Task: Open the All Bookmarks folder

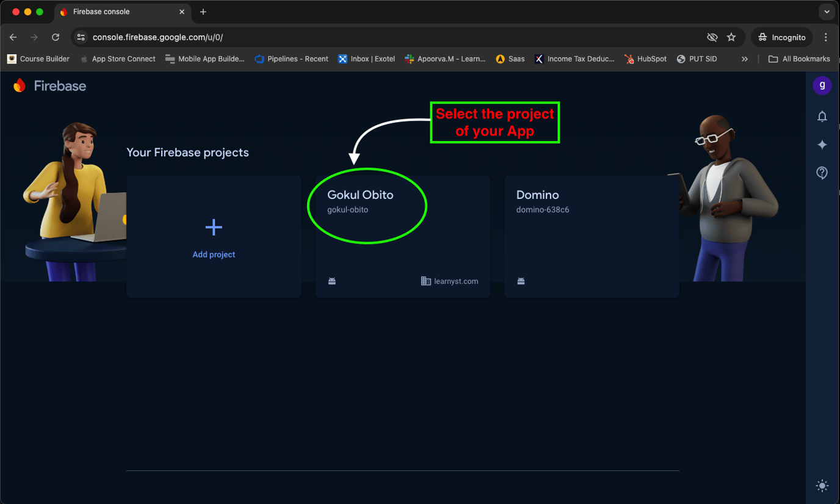Action: point(800,59)
